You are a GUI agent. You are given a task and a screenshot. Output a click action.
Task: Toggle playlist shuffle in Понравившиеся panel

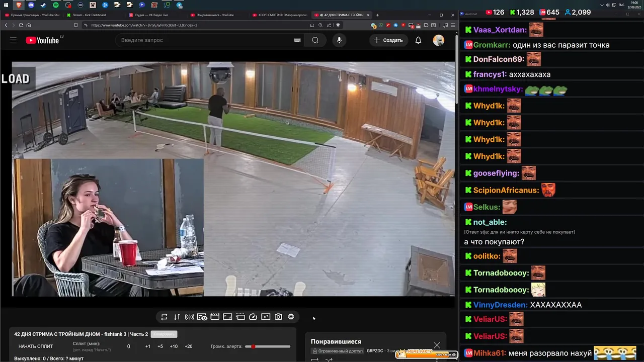point(329,359)
